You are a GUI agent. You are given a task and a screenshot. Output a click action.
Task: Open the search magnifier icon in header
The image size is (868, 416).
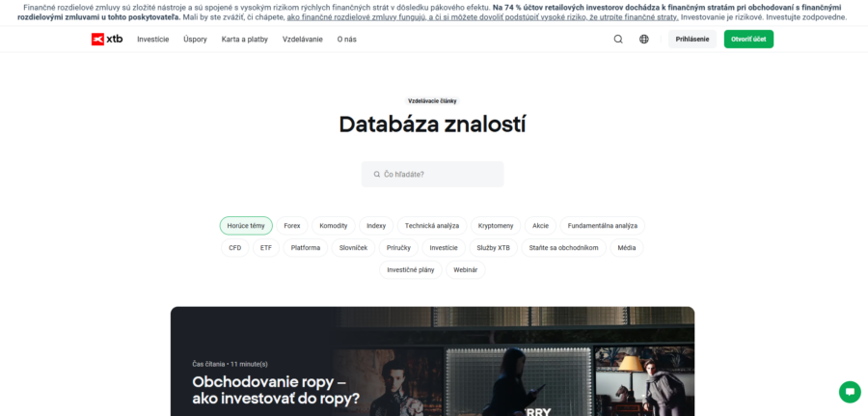(618, 40)
